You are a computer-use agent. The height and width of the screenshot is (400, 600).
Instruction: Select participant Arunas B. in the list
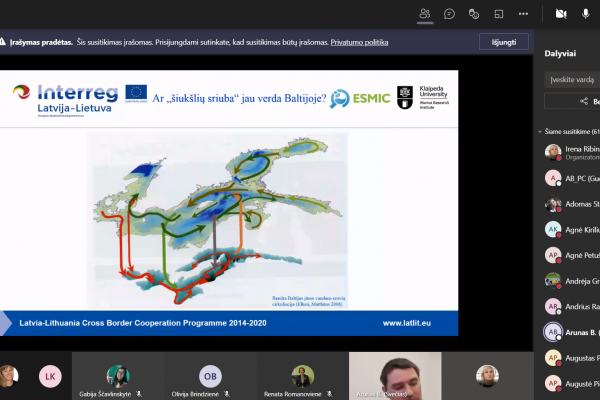(572, 332)
